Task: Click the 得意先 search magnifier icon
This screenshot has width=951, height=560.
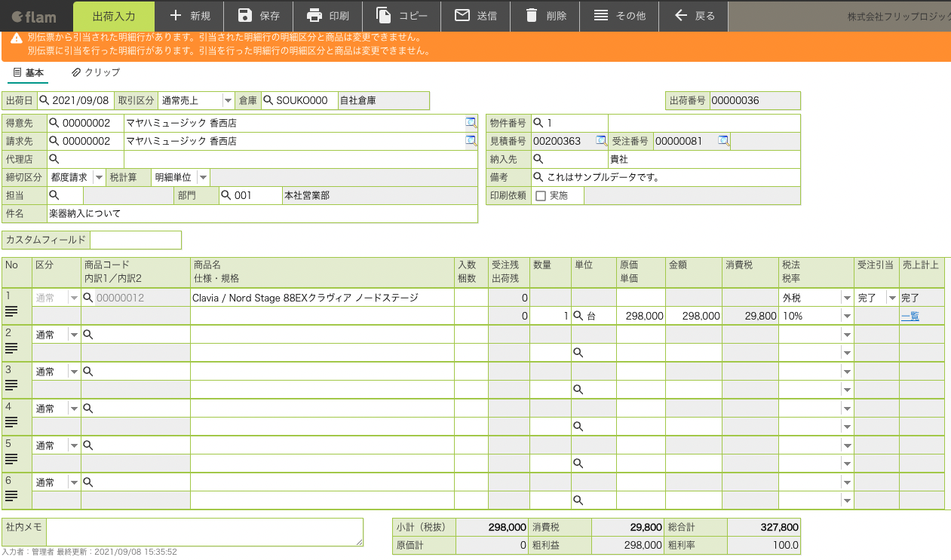Action: [54, 123]
